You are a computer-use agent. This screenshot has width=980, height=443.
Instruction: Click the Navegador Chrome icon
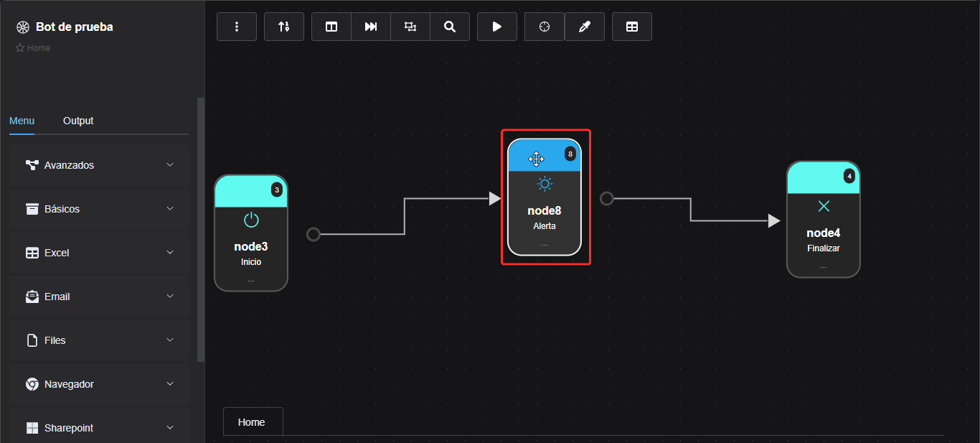coord(32,384)
